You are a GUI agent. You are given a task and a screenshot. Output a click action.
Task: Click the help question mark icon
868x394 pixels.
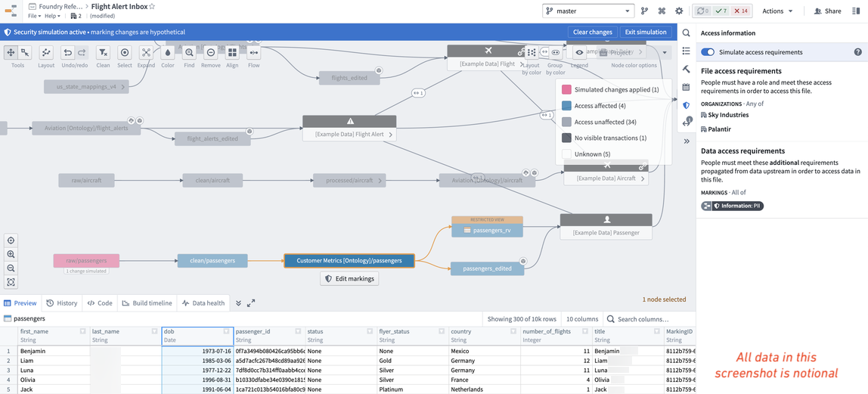(x=857, y=52)
